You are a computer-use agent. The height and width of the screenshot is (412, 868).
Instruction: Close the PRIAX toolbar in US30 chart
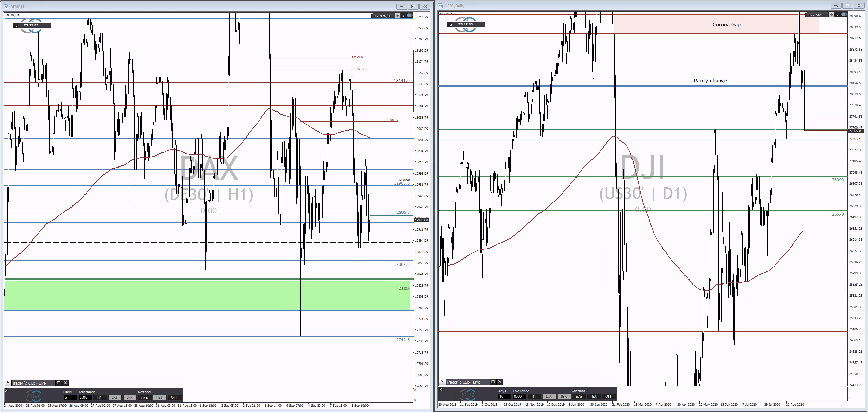click(441, 389)
